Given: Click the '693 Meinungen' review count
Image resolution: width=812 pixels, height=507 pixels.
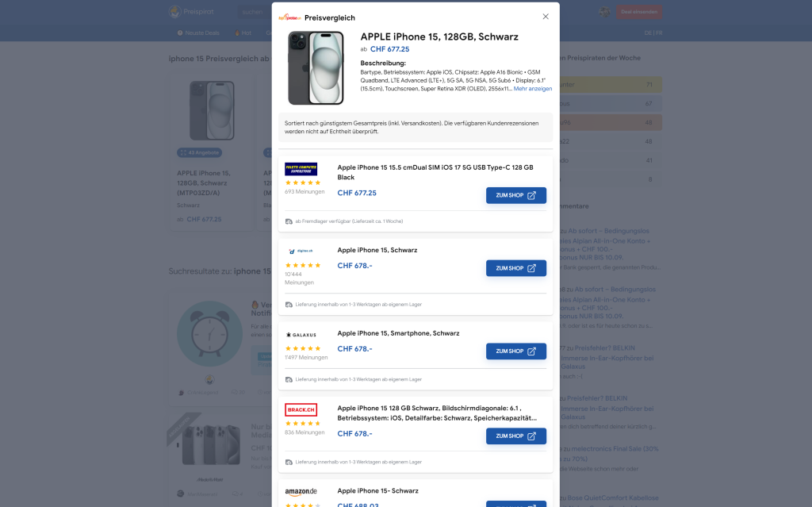Looking at the screenshot, I should tap(305, 191).
